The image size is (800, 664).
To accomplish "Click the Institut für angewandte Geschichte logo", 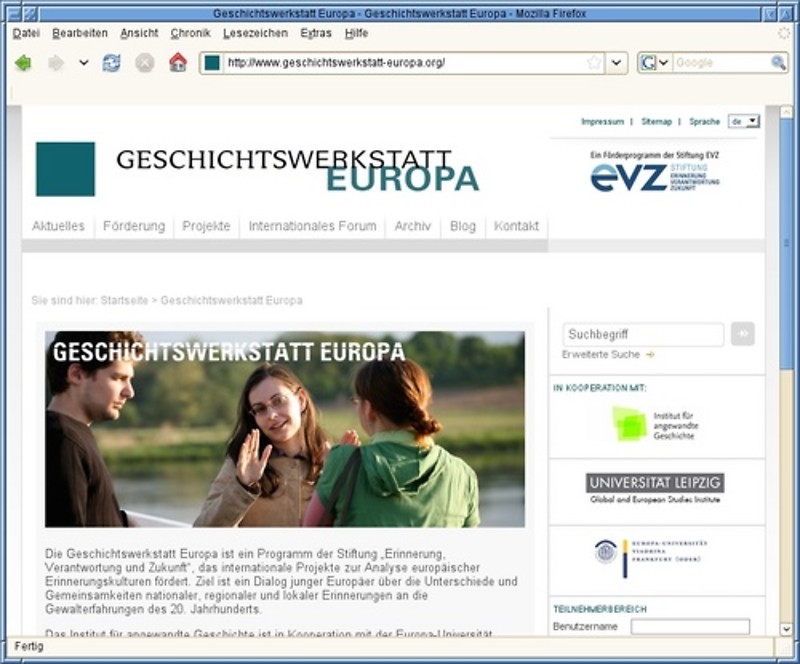I will click(656, 424).
